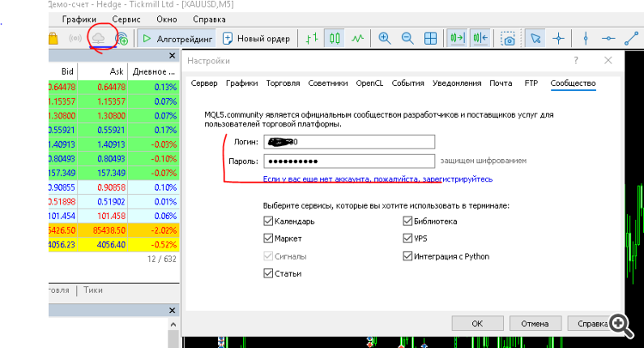Switch to the Почта tab
644x348 pixels.
(x=501, y=83)
